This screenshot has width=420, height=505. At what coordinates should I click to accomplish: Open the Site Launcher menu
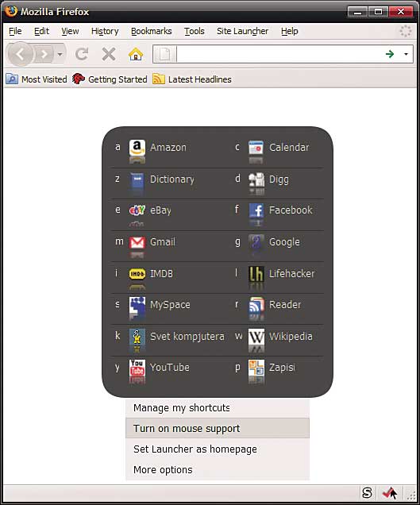pyautogui.click(x=242, y=31)
